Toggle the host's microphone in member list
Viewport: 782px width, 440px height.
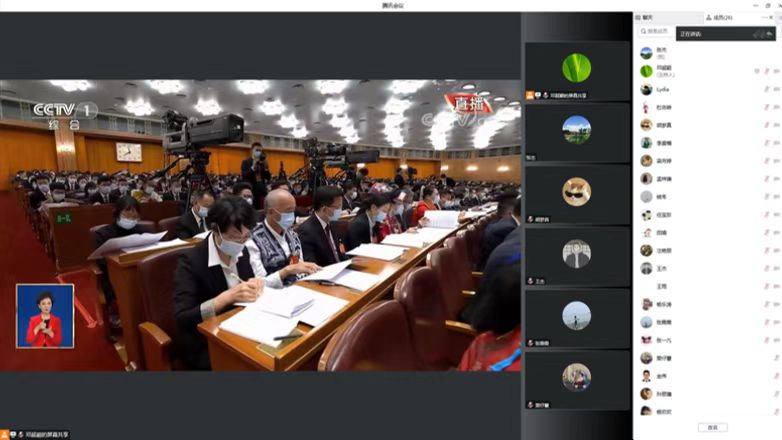(767, 71)
